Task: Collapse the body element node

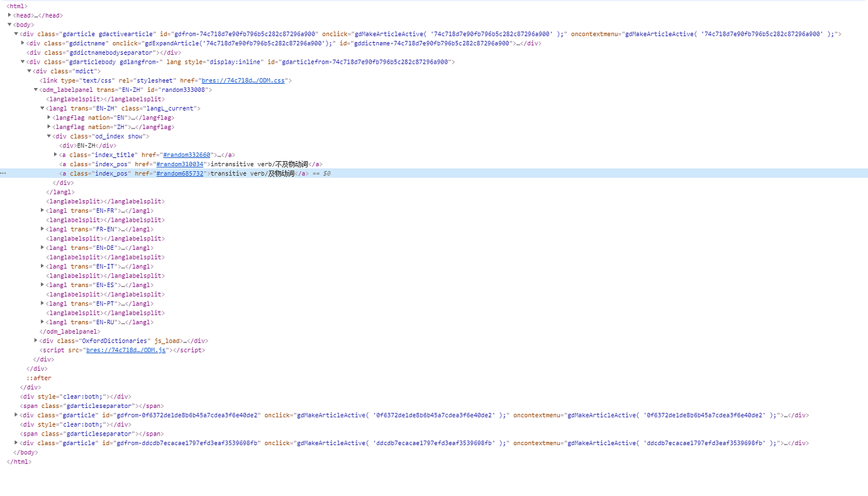Action: (9, 25)
